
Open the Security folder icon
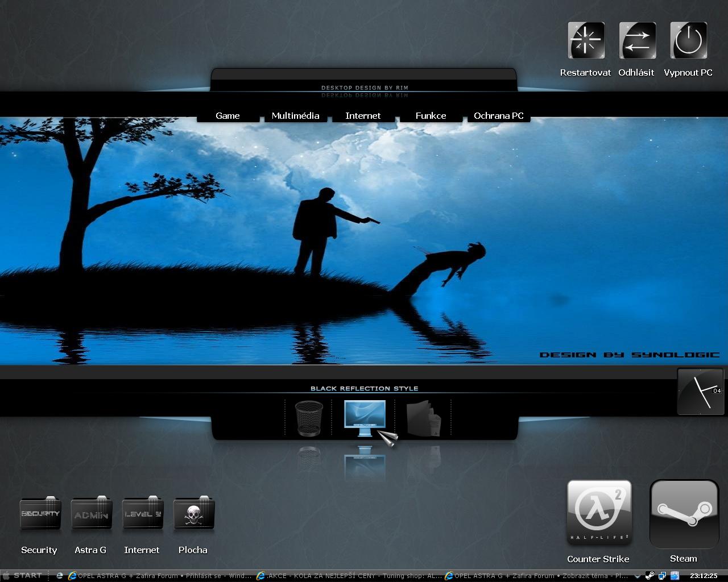pos(40,514)
